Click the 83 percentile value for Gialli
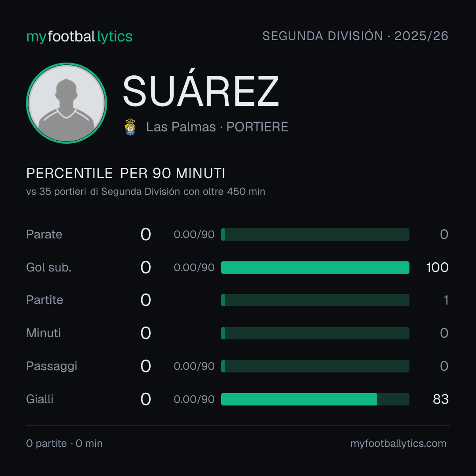This screenshot has height=476, width=476. coord(441,399)
